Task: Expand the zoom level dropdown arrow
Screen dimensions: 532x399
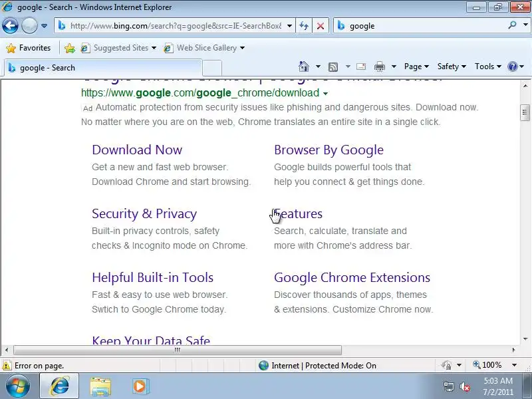Action: (x=514, y=365)
